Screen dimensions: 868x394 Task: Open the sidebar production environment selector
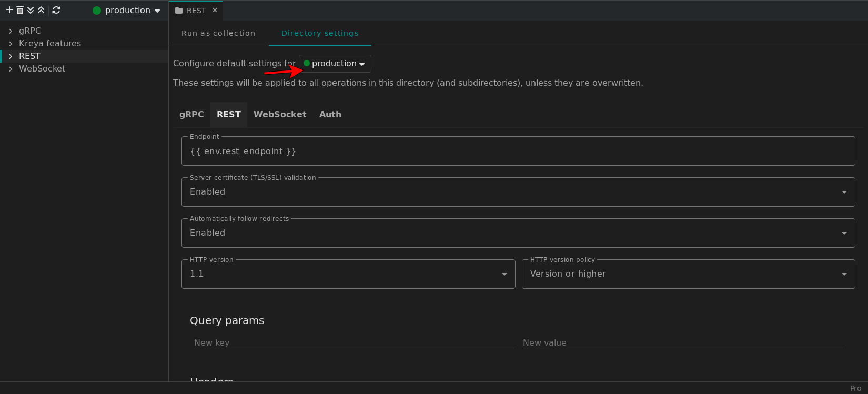point(126,11)
